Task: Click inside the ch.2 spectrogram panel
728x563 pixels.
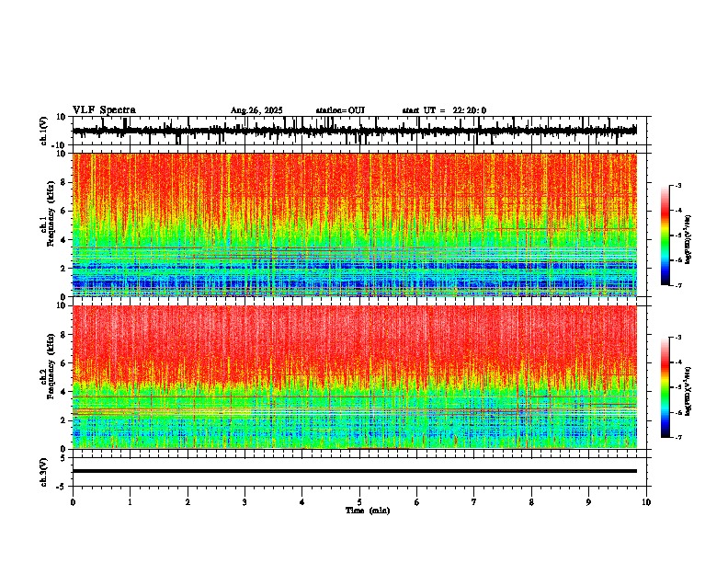Action: coord(355,377)
